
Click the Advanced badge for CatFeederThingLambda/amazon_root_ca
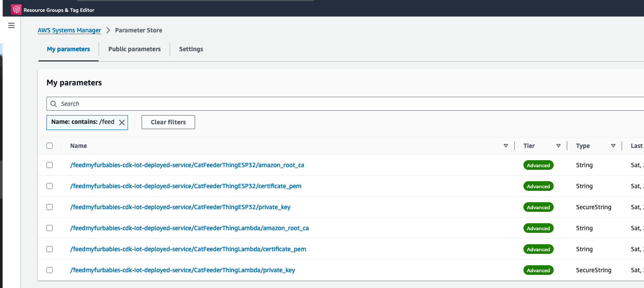coord(538,228)
